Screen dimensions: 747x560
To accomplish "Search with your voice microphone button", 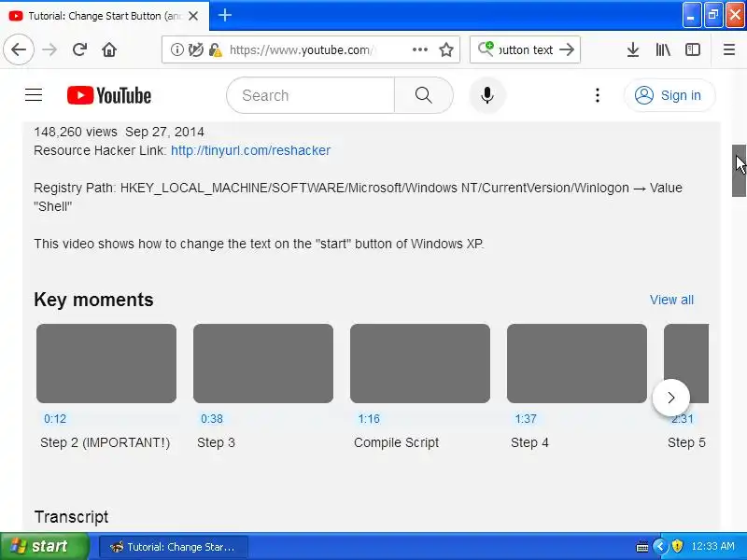I will pyautogui.click(x=486, y=95).
